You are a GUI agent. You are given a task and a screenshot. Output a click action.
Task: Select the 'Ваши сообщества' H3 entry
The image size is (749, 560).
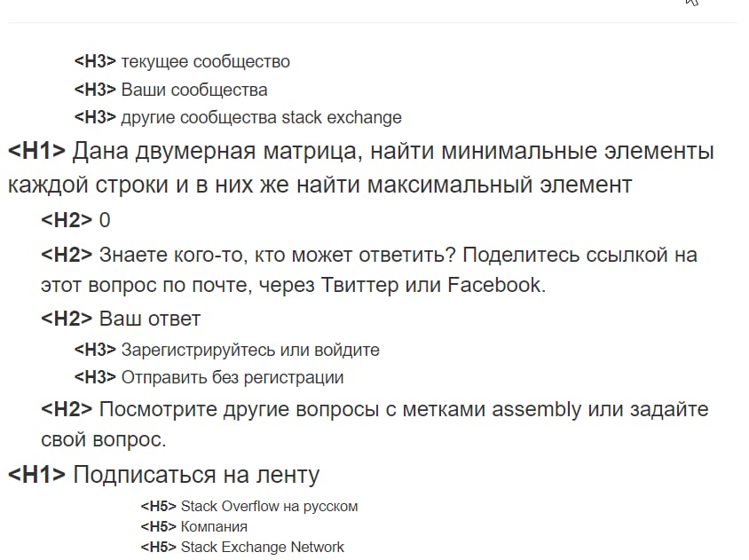pyautogui.click(x=193, y=90)
